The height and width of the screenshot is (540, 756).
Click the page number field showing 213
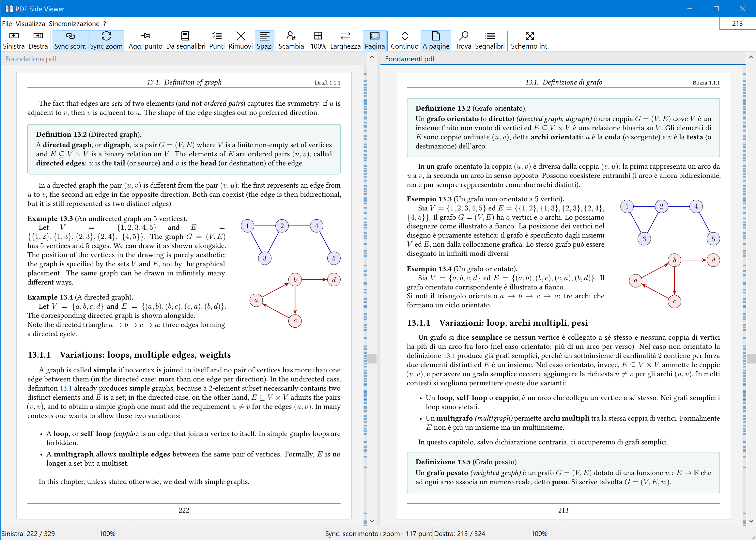[737, 23]
